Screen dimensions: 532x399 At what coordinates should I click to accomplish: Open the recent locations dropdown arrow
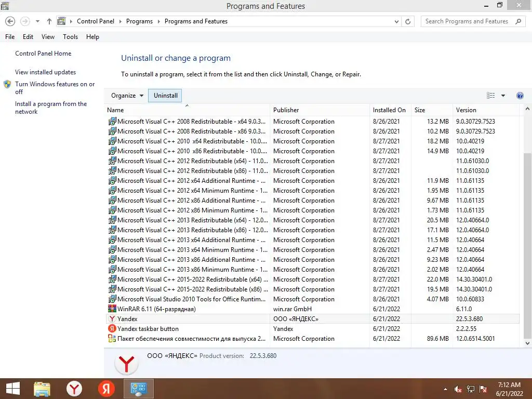tap(37, 21)
